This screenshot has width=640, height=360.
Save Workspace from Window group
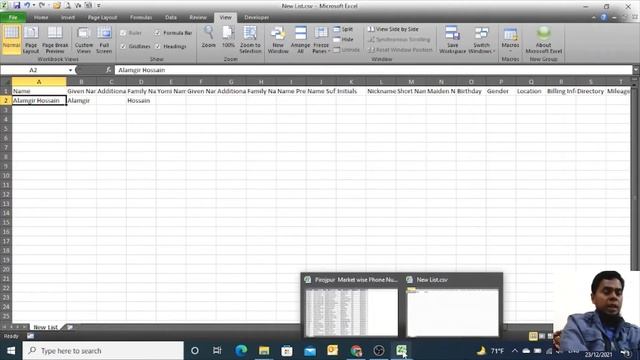coord(452,39)
